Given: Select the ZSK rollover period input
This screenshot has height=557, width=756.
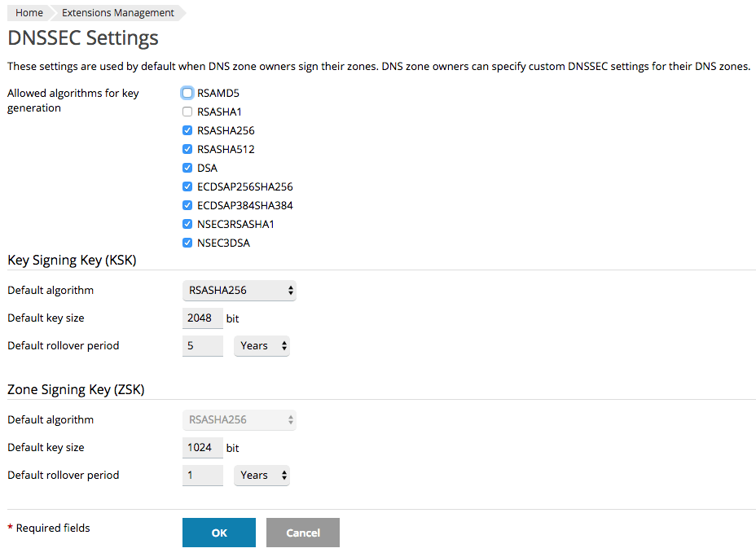Looking at the screenshot, I should coord(202,475).
